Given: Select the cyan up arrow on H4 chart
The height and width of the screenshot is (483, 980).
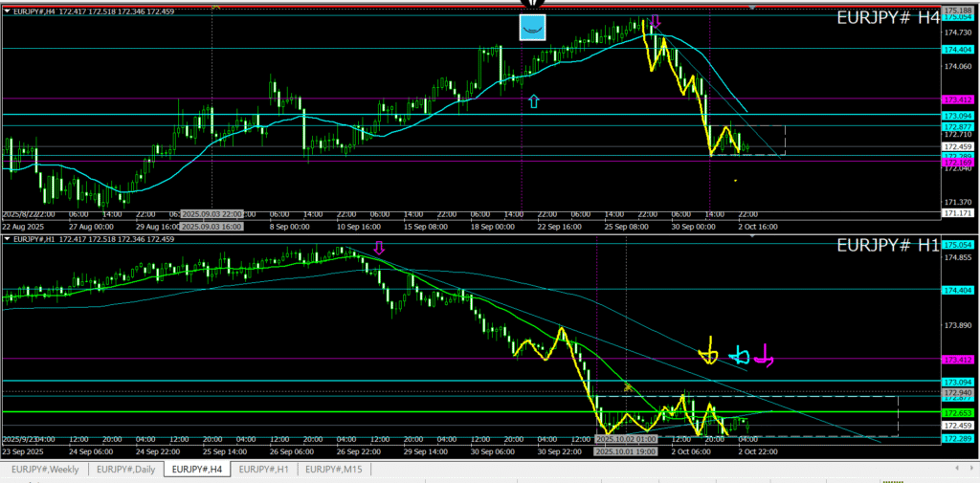Looking at the screenshot, I should (x=534, y=100).
